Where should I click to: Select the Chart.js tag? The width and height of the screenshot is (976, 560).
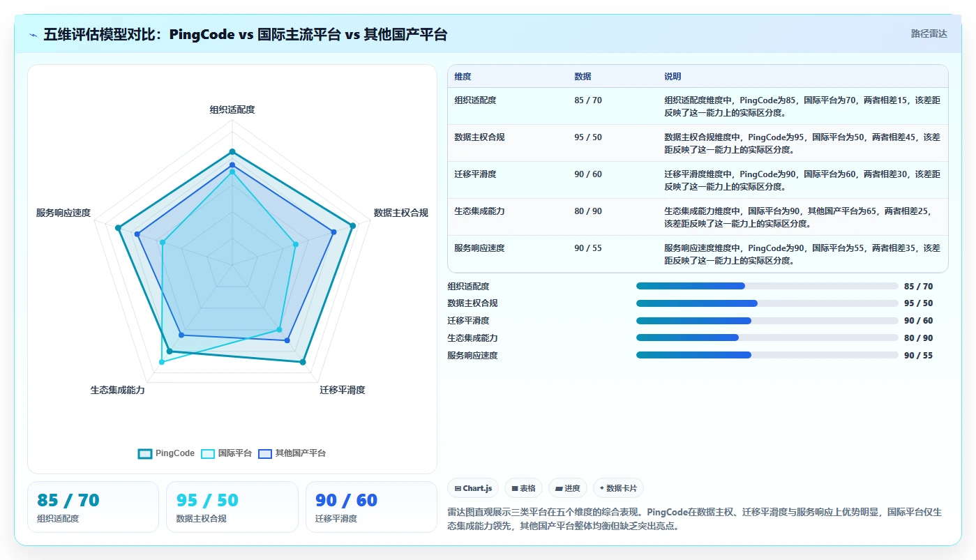(x=473, y=488)
